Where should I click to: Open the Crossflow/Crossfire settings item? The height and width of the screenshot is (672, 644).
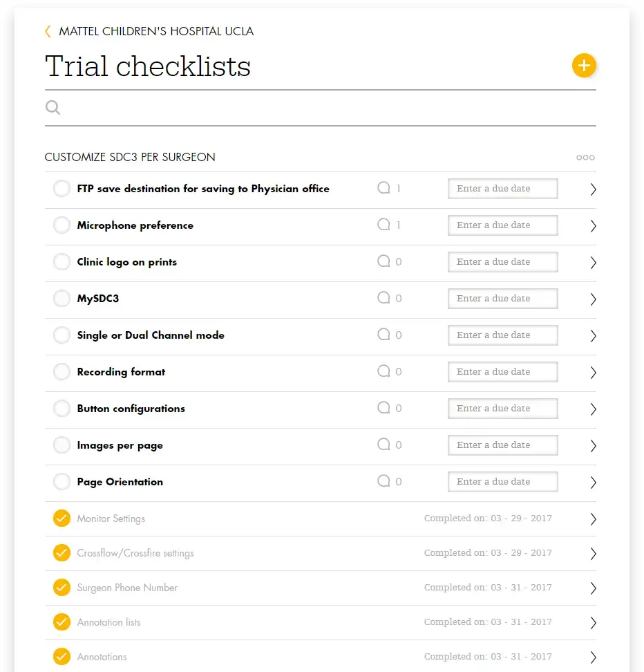coord(135,553)
